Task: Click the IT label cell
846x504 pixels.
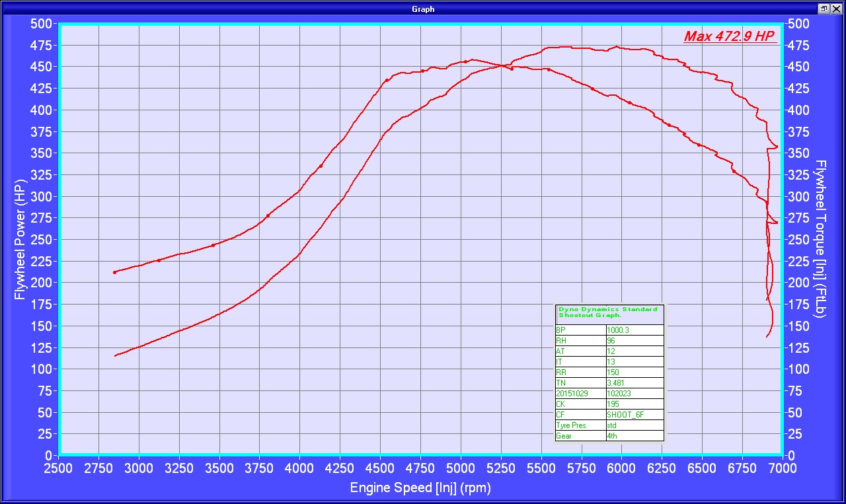Action: [x=581, y=362]
